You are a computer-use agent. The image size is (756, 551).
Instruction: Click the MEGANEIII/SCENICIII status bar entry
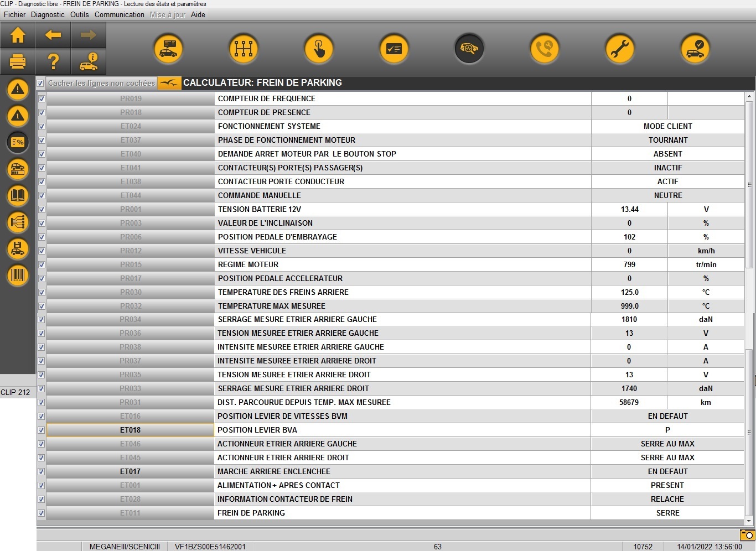point(125,547)
